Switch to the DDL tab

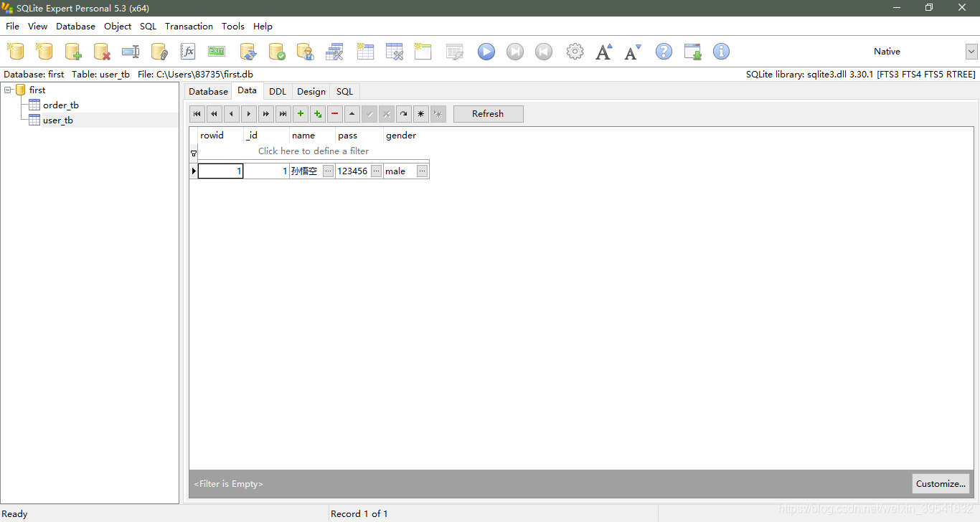[278, 92]
